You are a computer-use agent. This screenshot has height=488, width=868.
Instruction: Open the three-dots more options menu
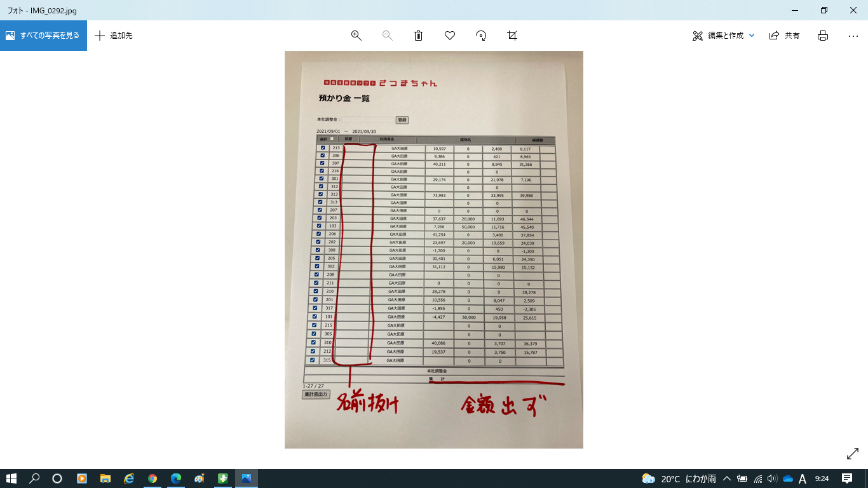pos(853,36)
